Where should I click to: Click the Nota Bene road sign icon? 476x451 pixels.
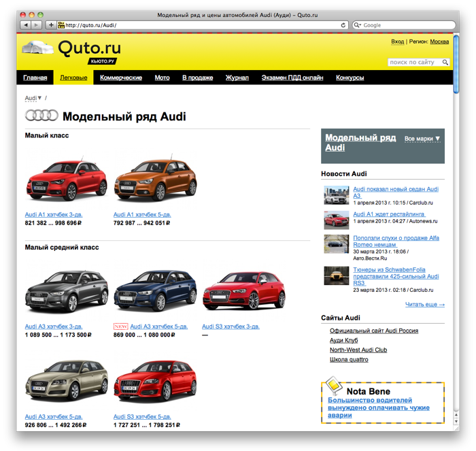point(334,385)
